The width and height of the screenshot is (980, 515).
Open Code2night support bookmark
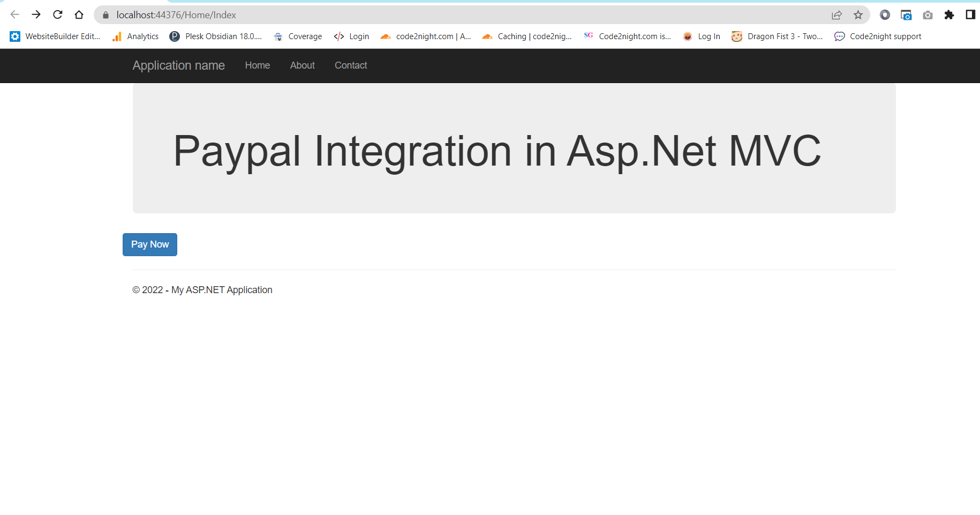point(878,36)
